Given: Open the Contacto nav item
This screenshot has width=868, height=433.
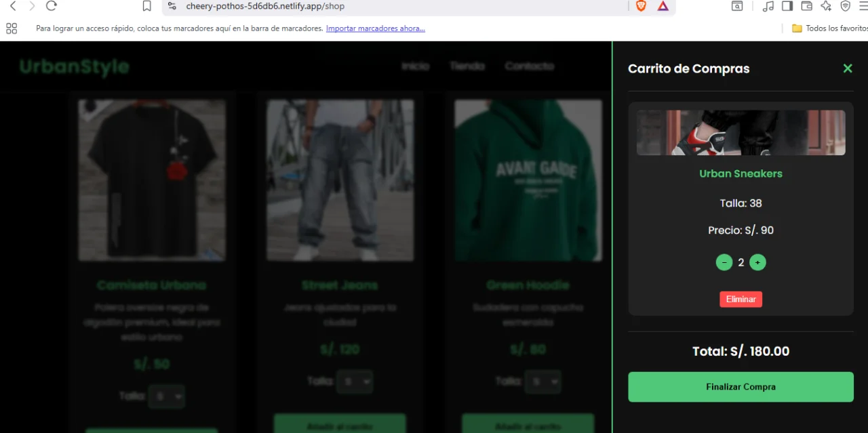Looking at the screenshot, I should [x=530, y=66].
